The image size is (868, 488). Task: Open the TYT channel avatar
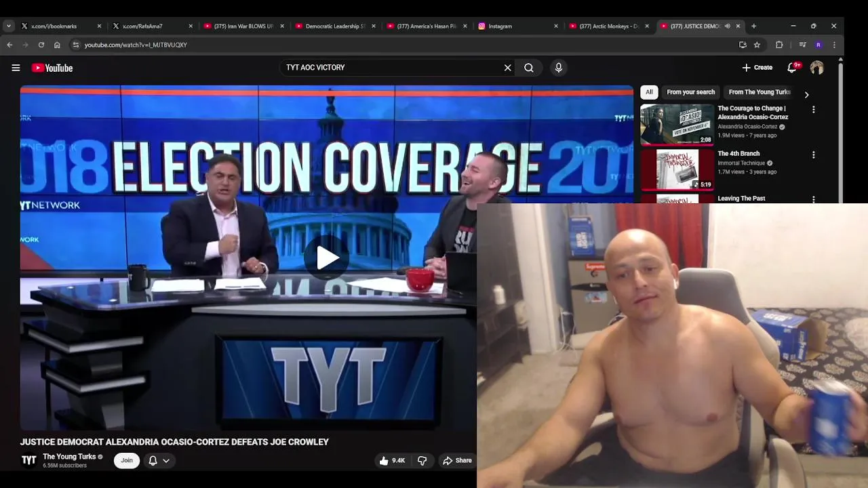pos(28,460)
